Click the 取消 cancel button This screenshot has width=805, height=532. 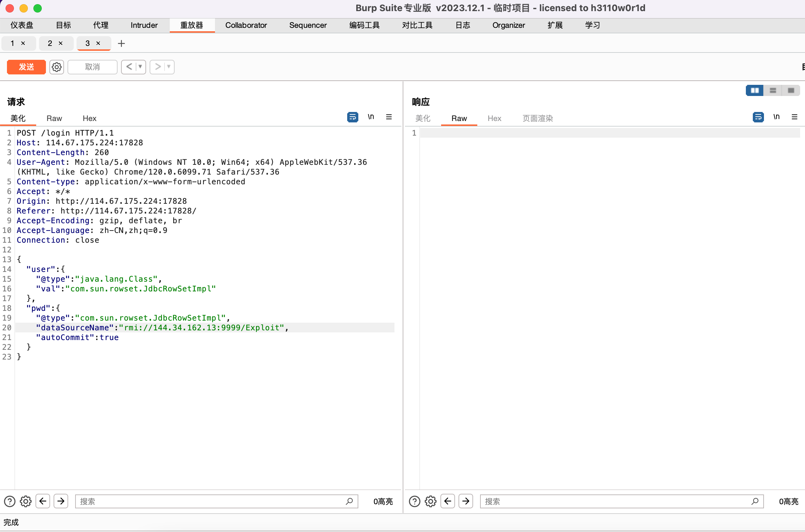[x=92, y=67]
